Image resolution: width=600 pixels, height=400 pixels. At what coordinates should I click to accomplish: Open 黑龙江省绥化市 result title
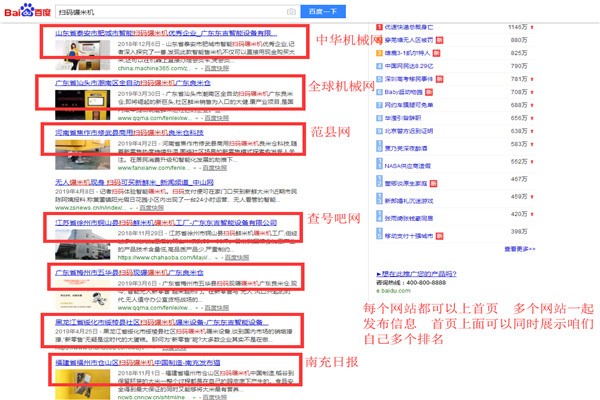(x=162, y=322)
